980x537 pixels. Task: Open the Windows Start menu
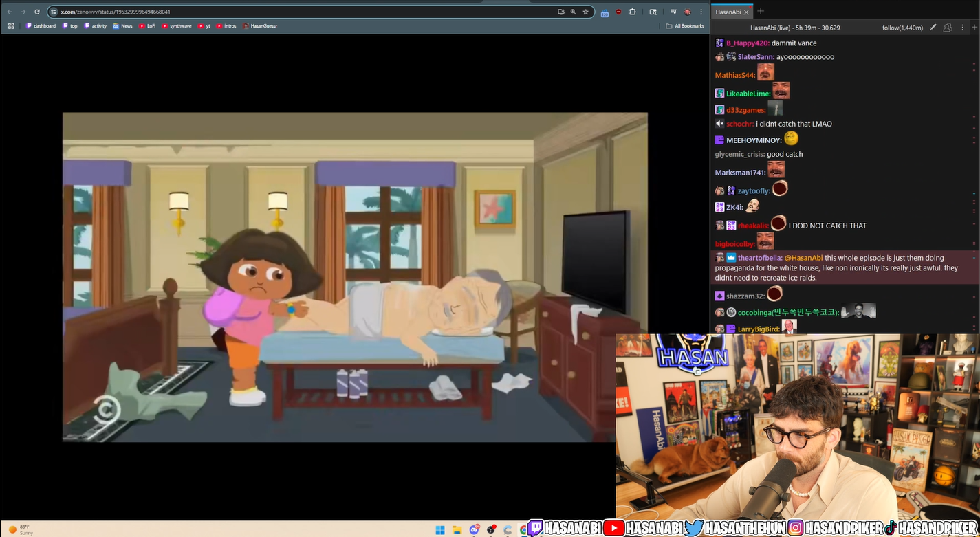tap(440, 529)
